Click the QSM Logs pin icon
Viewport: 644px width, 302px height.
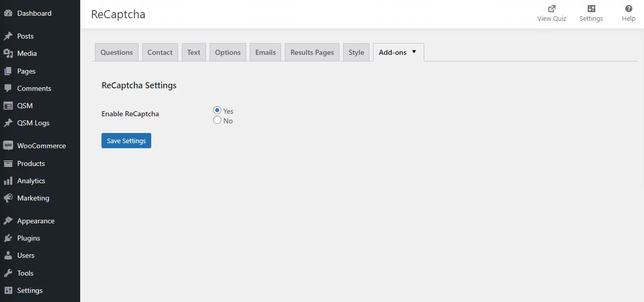point(8,123)
